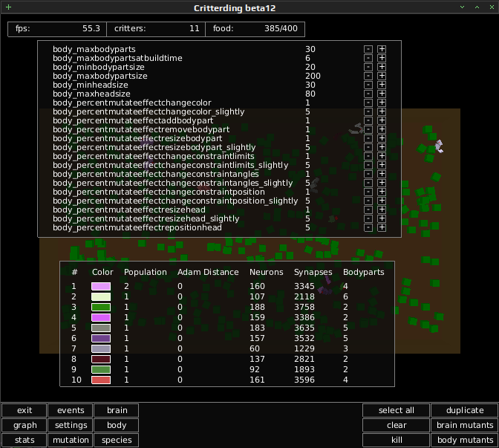Increase body_maxbodyparts with its plus button
Screen dimensions: 499x448
382,49
